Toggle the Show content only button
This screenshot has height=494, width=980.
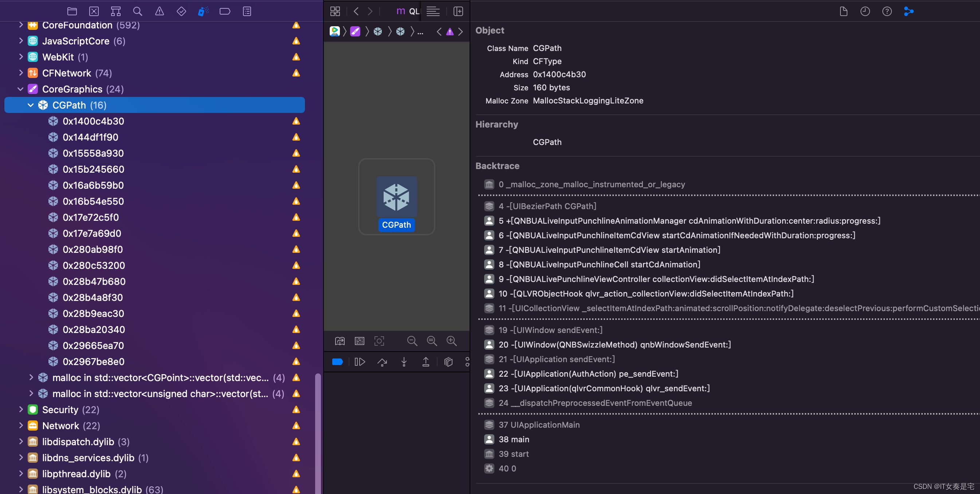point(360,341)
